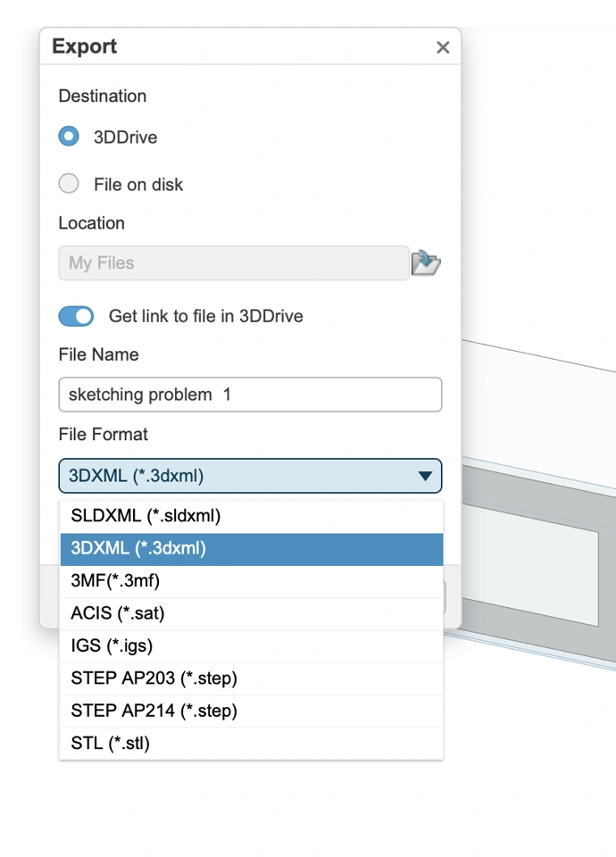Choose STEP AP214 (*.step) format
The image size is (616, 857).
[252, 711]
